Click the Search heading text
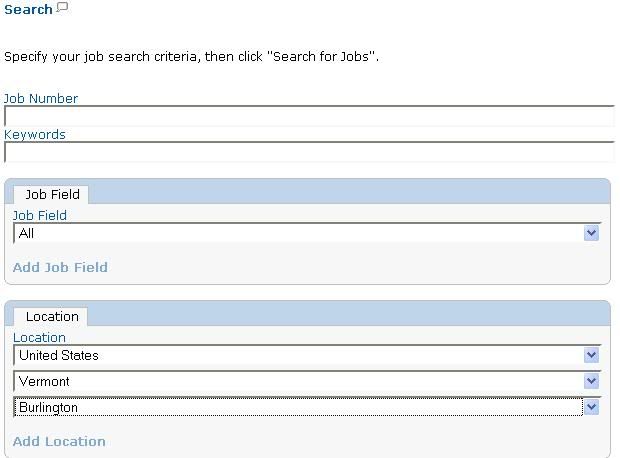This screenshot has width=620, height=458. [x=28, y=9]
